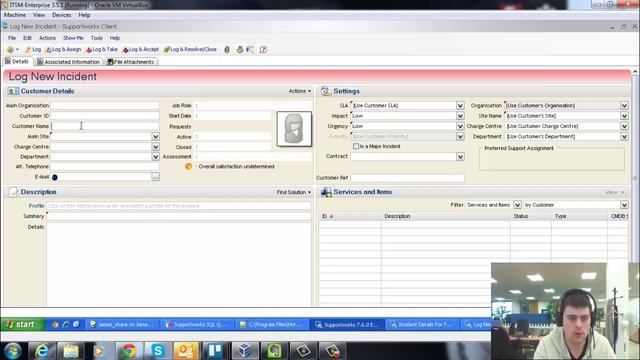Switch to Incident Details For taskbar window
Image resolution: width=640 pixels, height=360 pixels.
pos(422,324)
